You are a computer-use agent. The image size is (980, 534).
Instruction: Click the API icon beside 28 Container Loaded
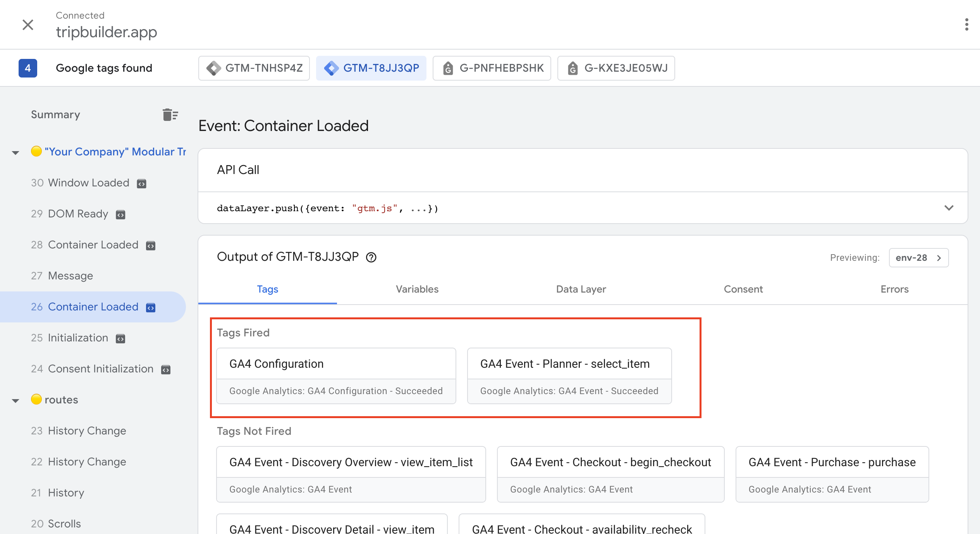click(151, 246)
